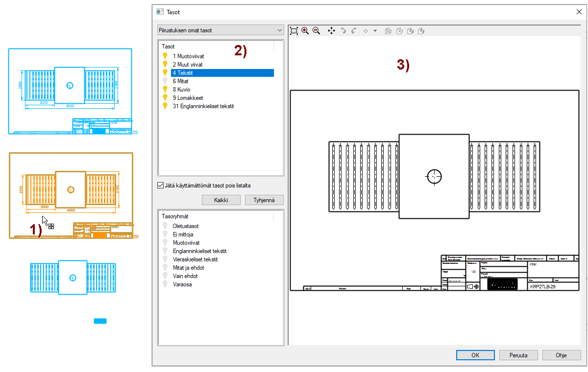Click the first 3D view orientation icon

(388, 31)
